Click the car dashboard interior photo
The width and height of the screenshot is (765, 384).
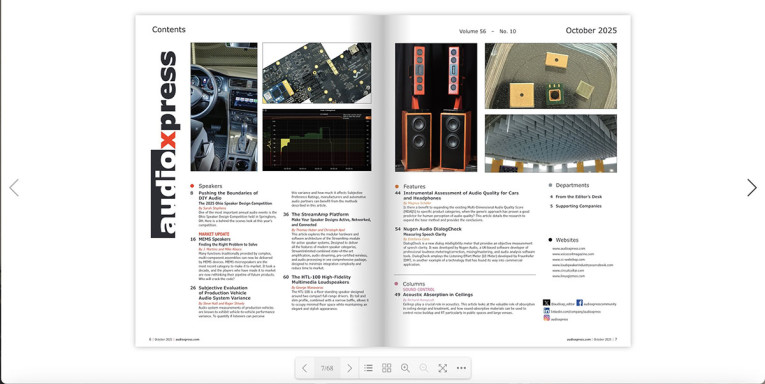click(224, 106)
